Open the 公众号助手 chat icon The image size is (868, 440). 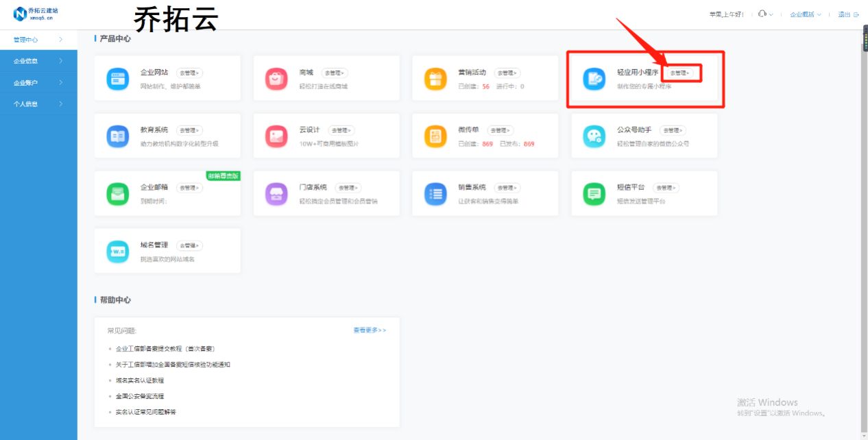point(593,135)
